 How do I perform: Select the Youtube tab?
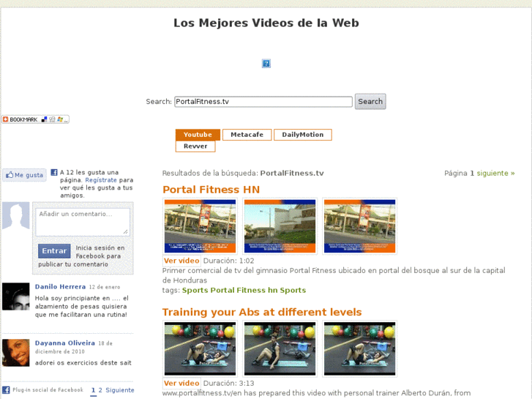point(198,135)
